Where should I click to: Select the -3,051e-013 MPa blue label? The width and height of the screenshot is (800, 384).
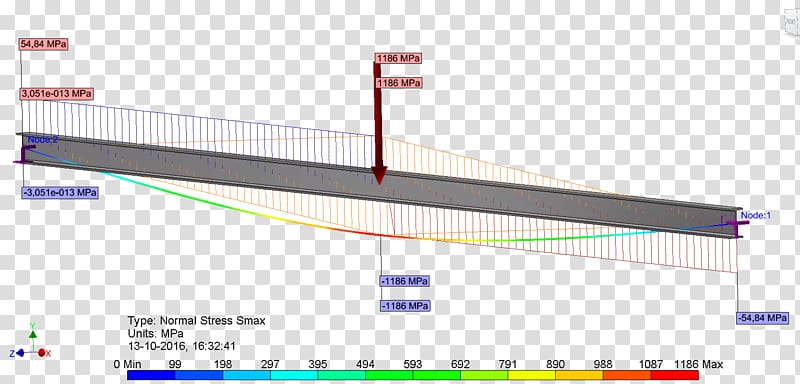(x=60, y=193)
